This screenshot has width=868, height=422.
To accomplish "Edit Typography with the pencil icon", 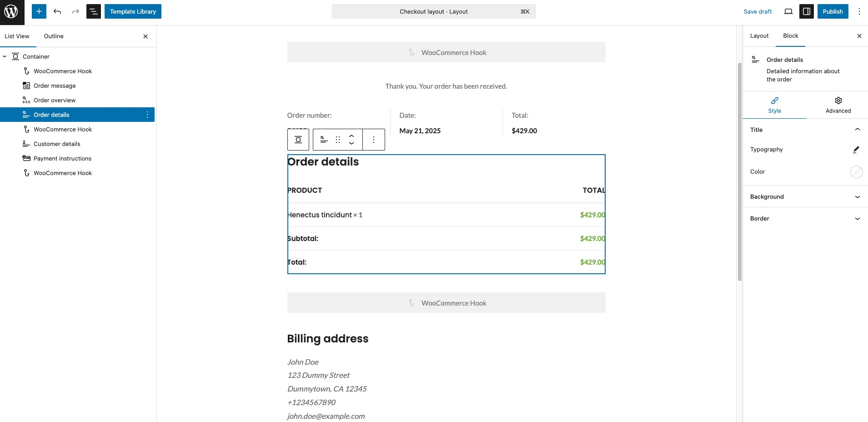I will 856,150.
